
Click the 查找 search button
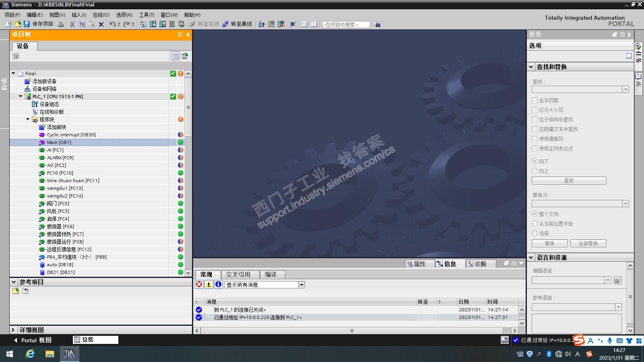coord(569,181)
